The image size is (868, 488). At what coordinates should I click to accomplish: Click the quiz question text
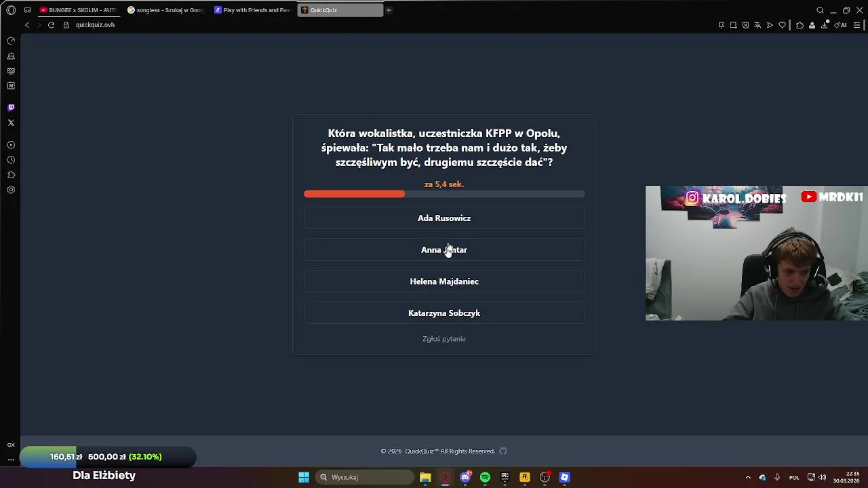point(444,148)
